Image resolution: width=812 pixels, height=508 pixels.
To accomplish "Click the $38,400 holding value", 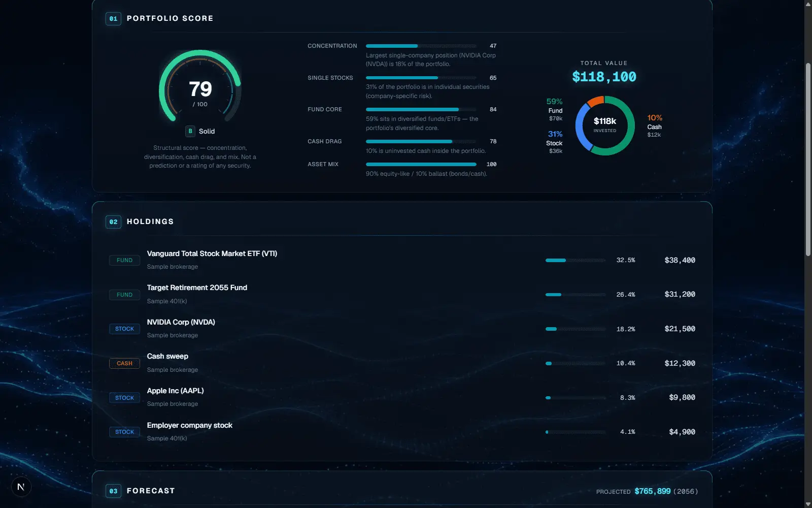I will click(680, 260).
